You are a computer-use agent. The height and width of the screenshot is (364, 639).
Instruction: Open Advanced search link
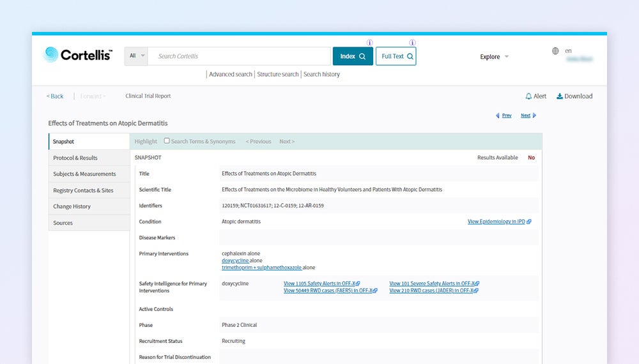(x=231, y=74)
